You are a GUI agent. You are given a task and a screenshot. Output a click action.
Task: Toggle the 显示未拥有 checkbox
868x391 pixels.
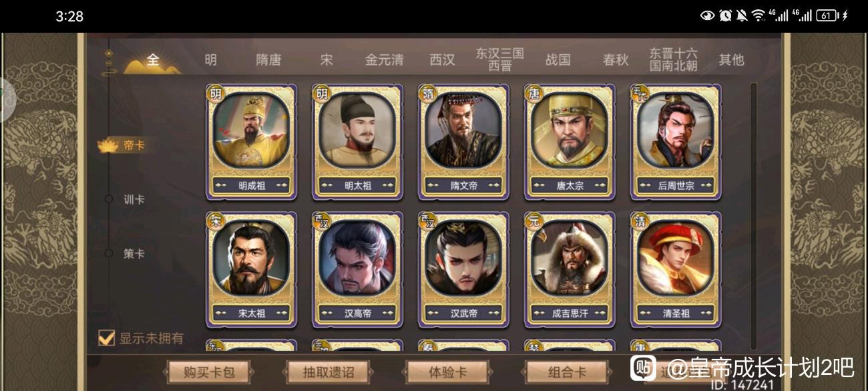[x=107, y=338]
